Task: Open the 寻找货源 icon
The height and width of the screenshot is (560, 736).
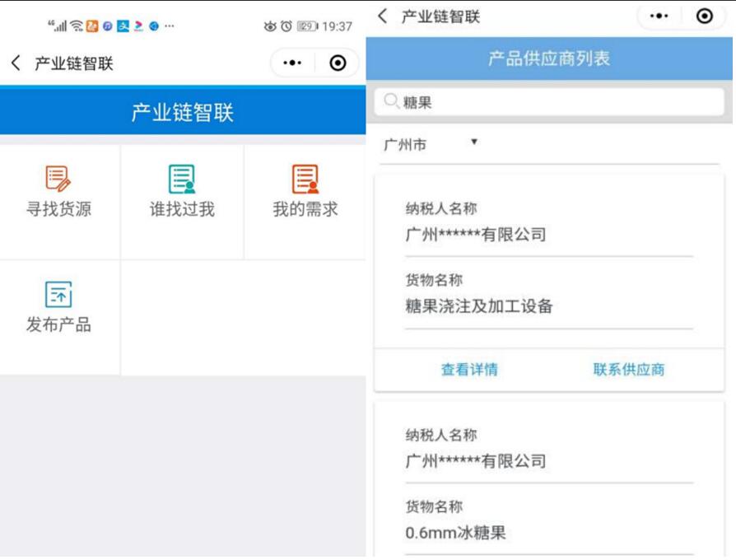Action: 58,180
